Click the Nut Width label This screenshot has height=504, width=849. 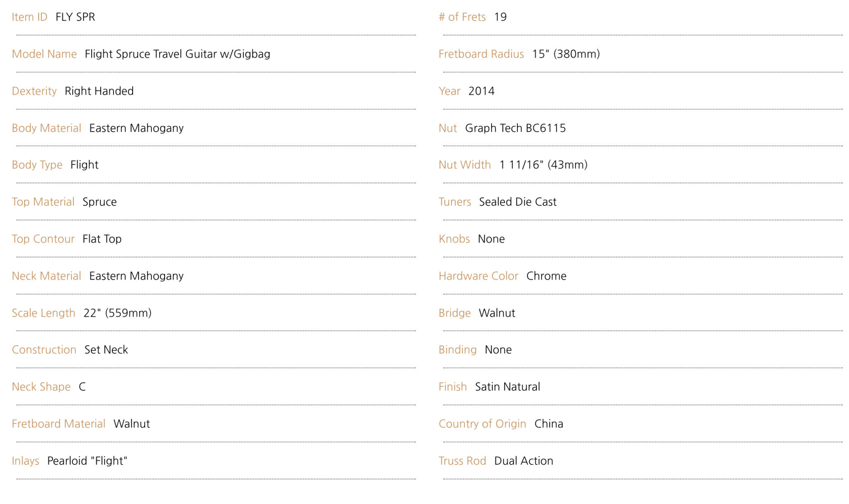464,165
